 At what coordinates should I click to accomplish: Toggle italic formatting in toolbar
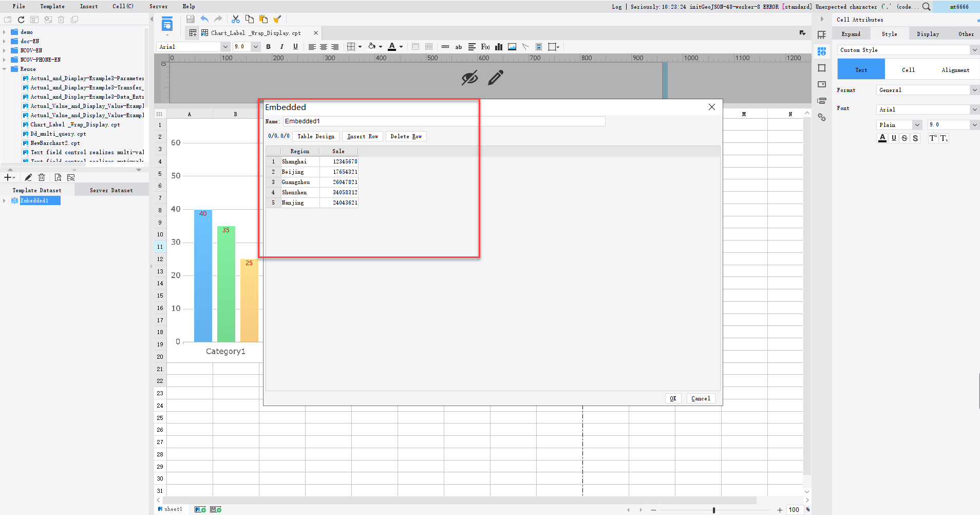coord(281,47)
